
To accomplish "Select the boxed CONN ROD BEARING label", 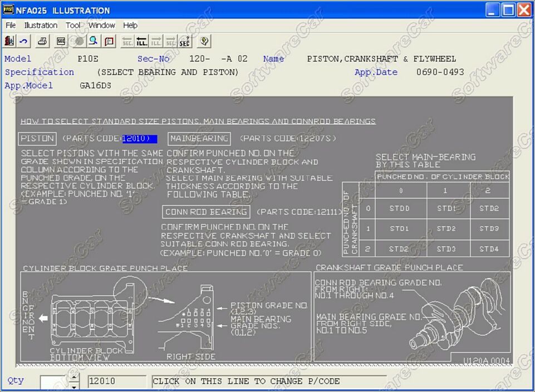I will (x=206, y=212).
